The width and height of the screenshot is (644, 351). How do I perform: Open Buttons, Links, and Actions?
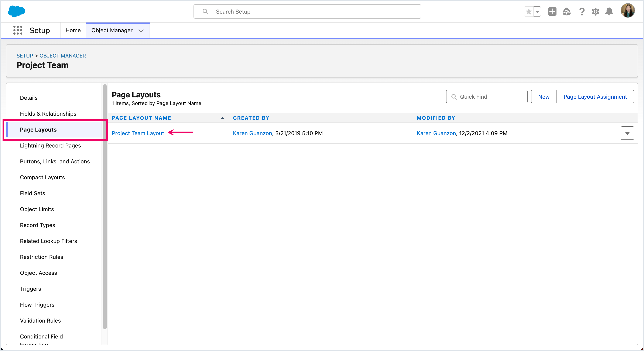[x=55, y=162]
